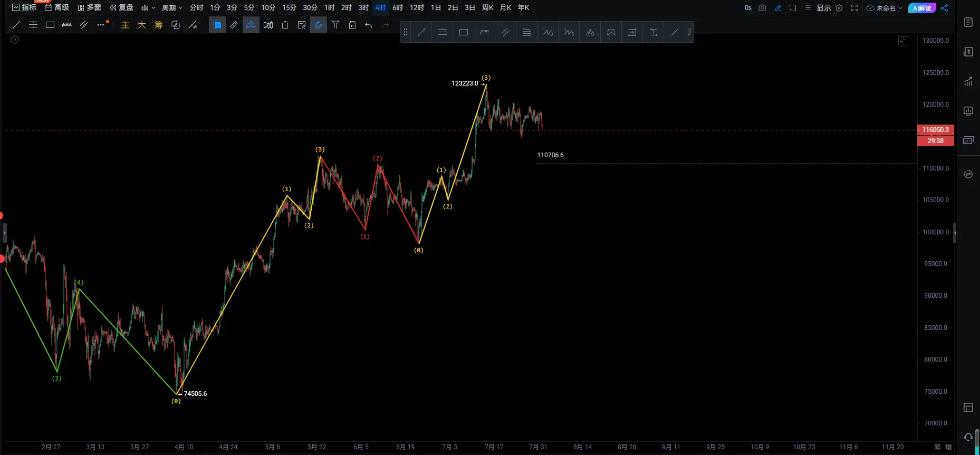This screenshot has height=455, width=980.
Task: Click the 筹 chip distribution tool
Action: tap(159, 25)
